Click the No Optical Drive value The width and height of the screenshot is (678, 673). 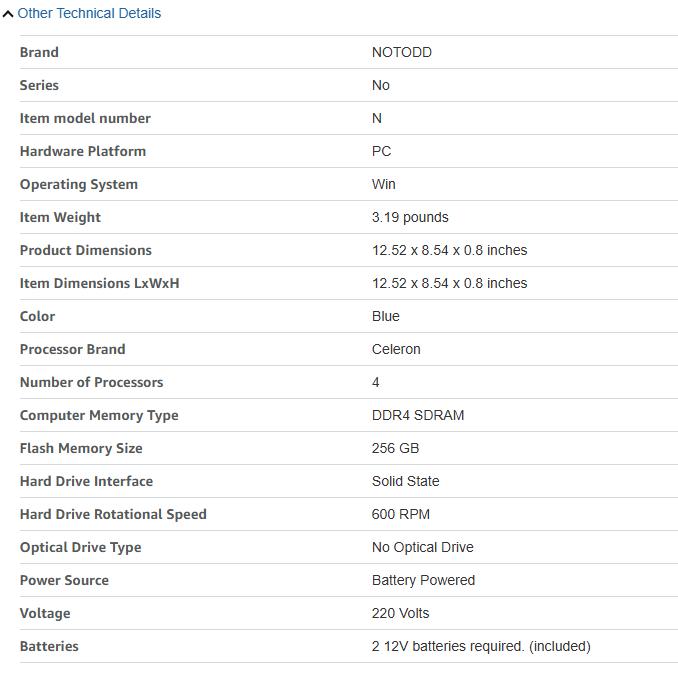click(x=422, y=547)
